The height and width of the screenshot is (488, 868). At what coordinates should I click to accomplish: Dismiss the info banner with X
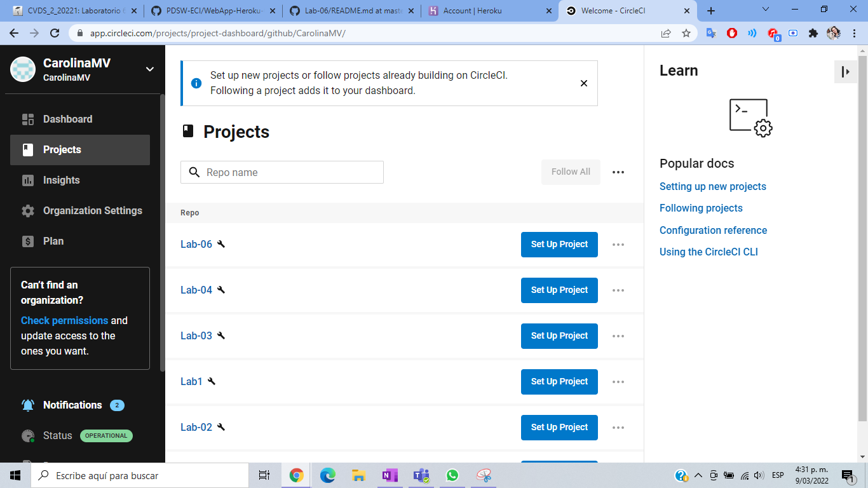584,83
